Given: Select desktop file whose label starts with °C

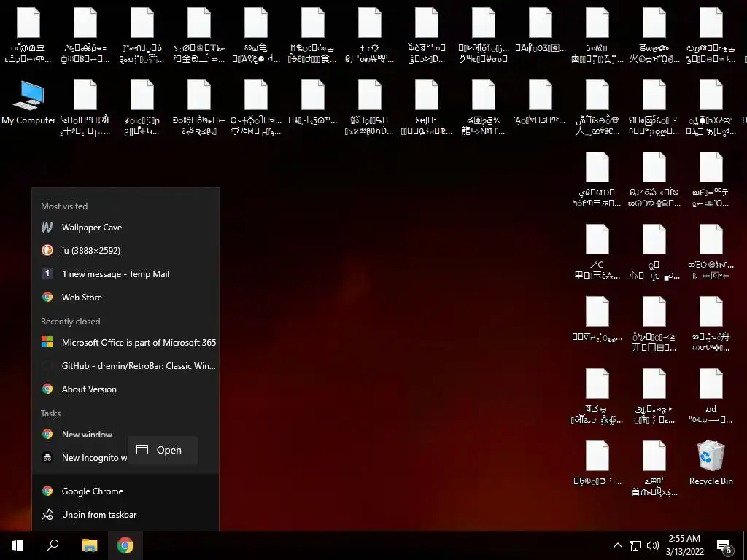Looking at the screenshot, I should click(597, 252).
